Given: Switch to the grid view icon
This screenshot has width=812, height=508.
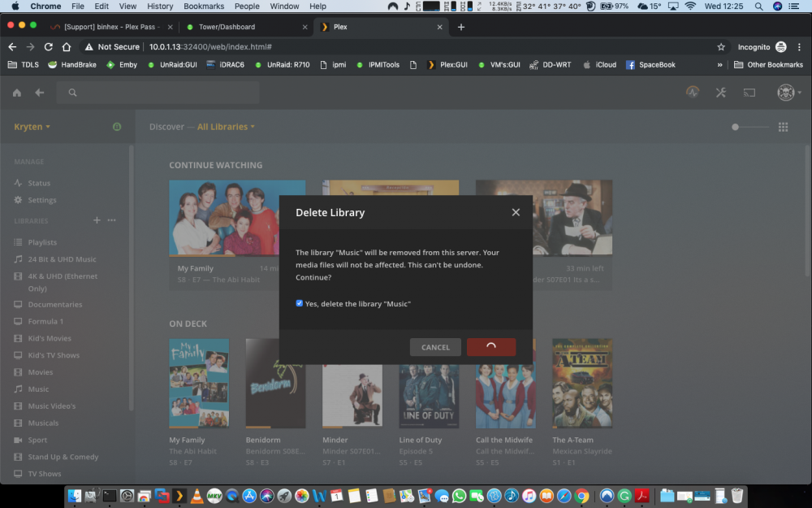Looking at the screenshot, I should coord(783,127).
